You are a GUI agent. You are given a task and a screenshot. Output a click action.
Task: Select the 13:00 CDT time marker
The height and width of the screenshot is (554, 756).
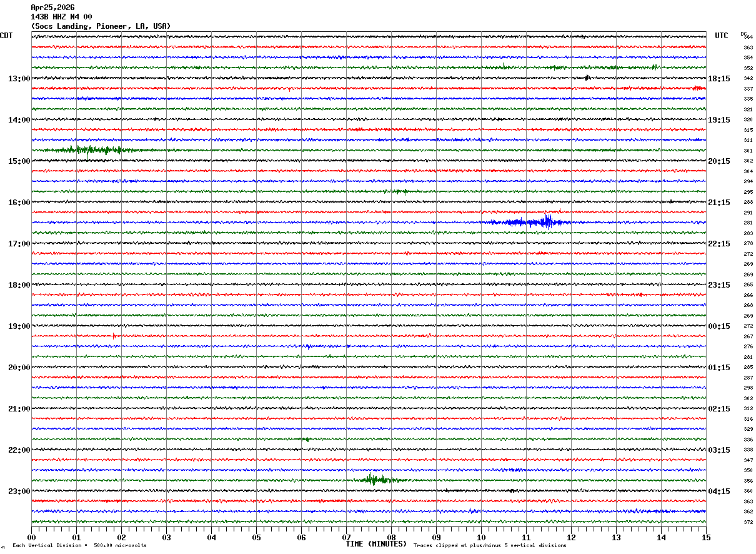(x=19, y=79)
